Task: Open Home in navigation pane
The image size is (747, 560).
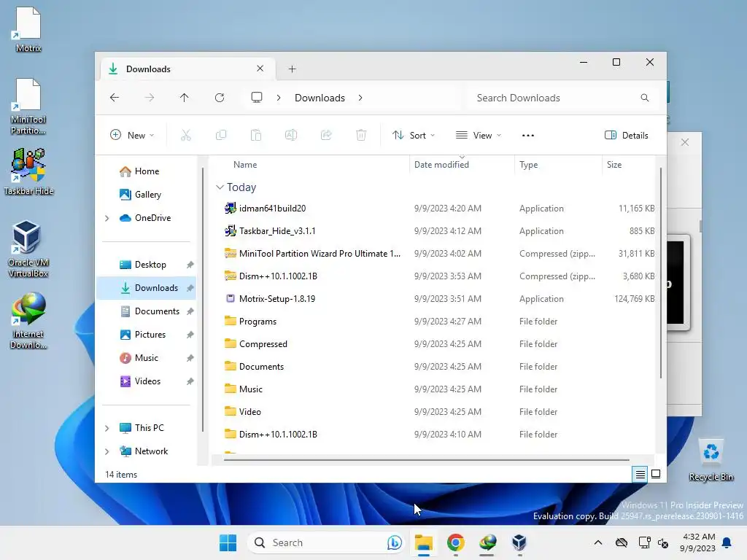Action: coord(147,171)
